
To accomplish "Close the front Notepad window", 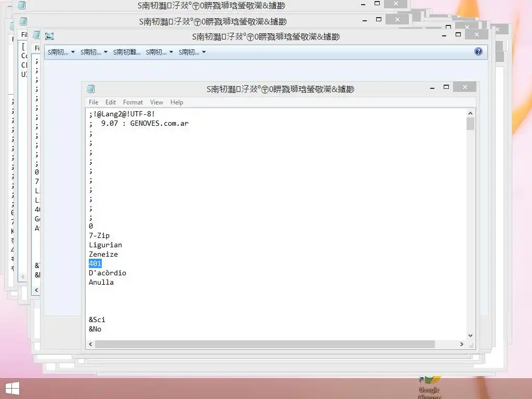I will point(465,87).
